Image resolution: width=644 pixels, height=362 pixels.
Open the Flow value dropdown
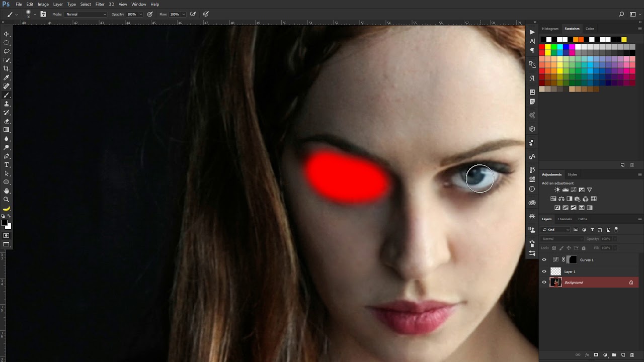(x=183, y=14)
